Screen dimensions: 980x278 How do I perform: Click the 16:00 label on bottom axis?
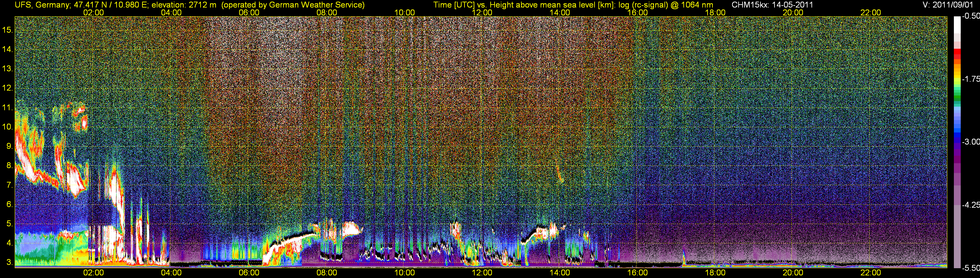[x=637, y=273]
